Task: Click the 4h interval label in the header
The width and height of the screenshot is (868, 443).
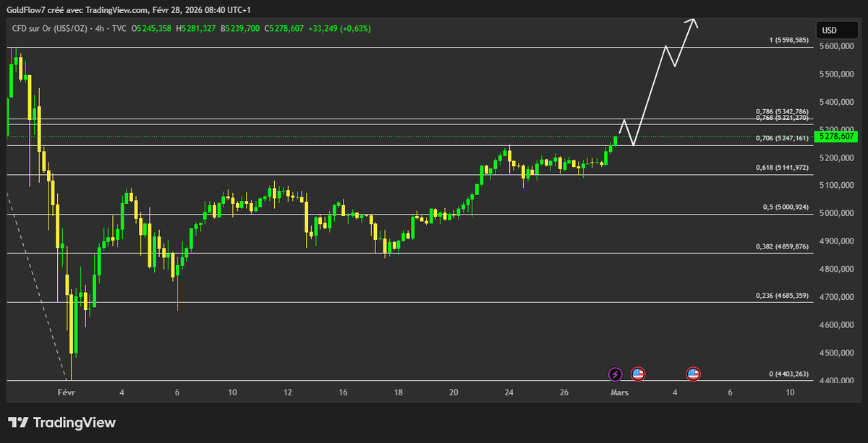Action: pos(101,29)
